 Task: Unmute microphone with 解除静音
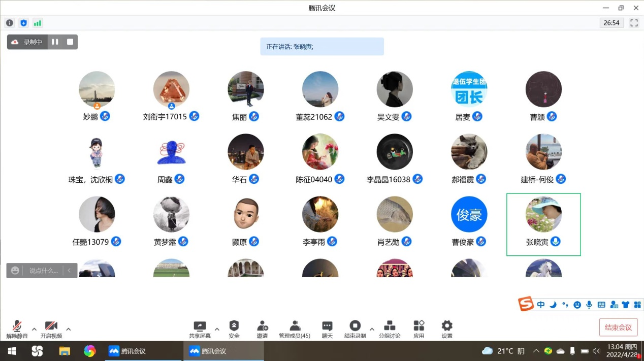[x=17, y=329]
